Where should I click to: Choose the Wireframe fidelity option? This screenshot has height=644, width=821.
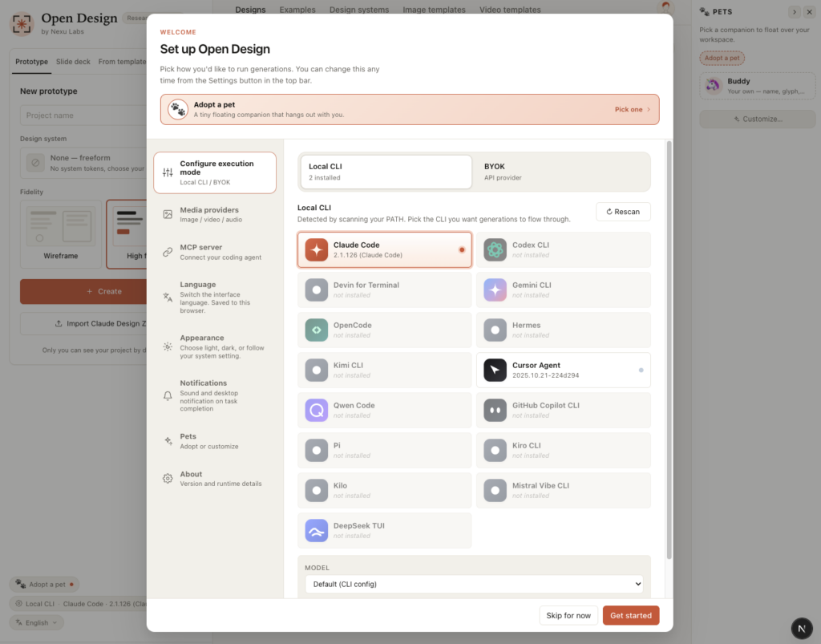[61, 234]
